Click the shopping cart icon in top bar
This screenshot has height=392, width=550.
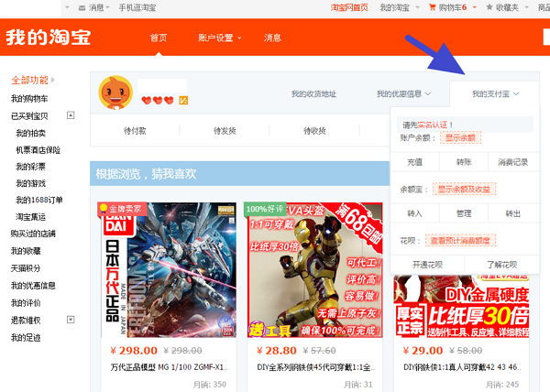[432, 7]
